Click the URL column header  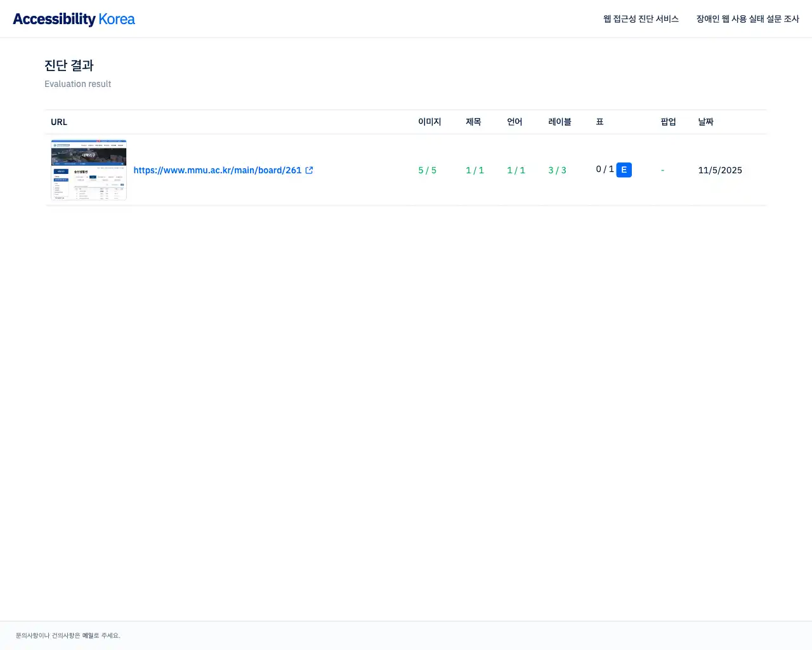58,122
